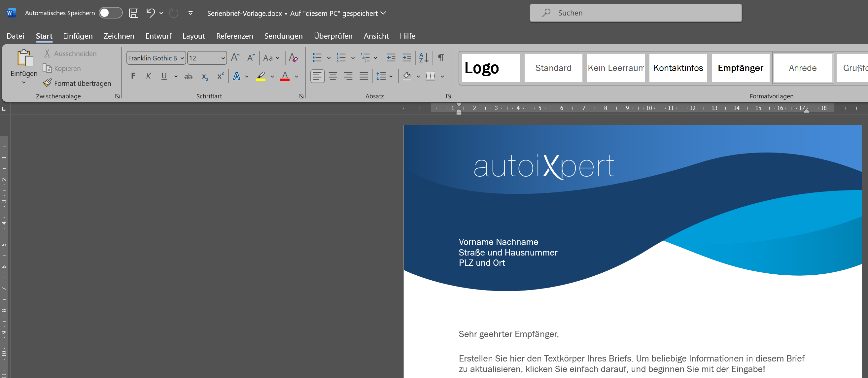Apply the Logo style
This screenshot has height=378, width=868.
pos(491,68)
